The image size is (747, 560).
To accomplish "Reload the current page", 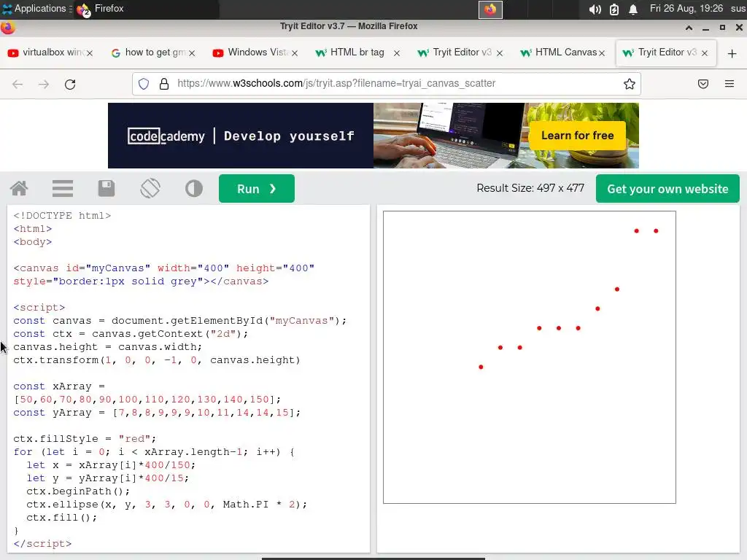I will (70, 85).
